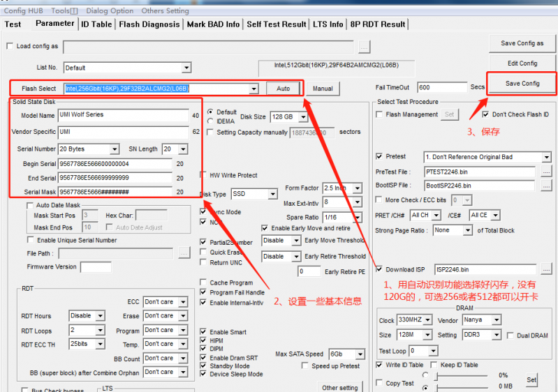558x392 pixels.
Task: Open the DRAM Vendor dropdown
Action: coord(497,320)
